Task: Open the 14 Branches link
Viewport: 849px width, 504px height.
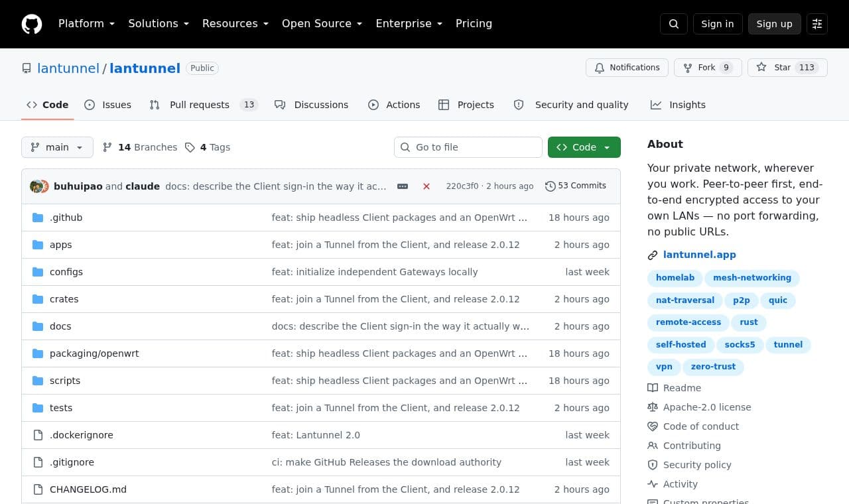Action: tap(141, 147)
